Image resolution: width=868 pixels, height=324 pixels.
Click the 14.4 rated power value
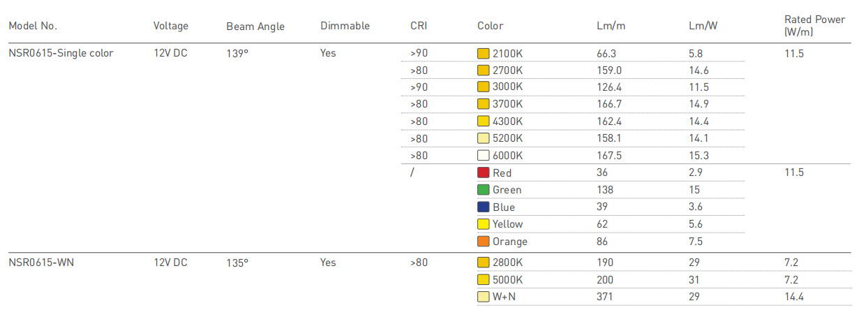[794, 297]
